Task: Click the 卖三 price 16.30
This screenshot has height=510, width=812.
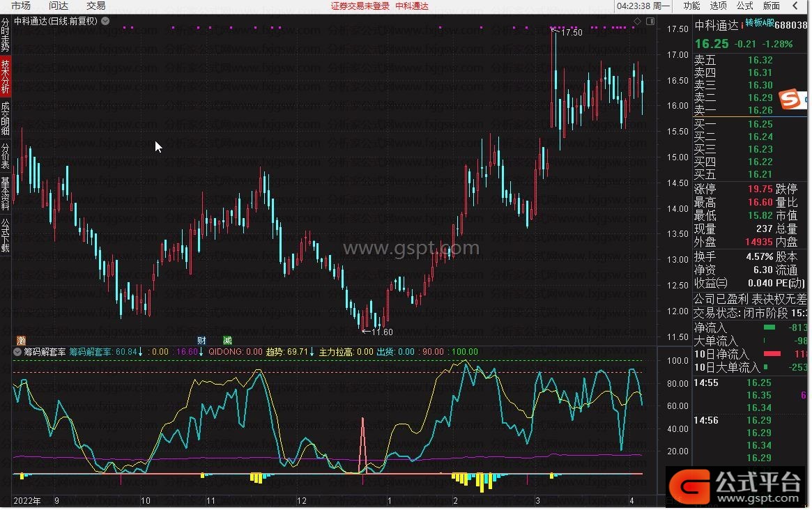Action: 760,85
